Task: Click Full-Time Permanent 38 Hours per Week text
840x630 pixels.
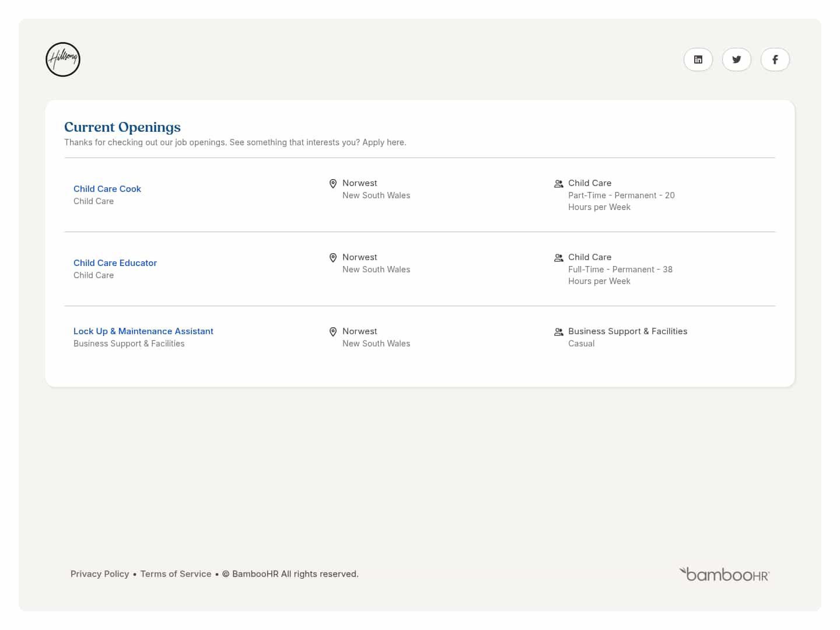Action: click(619, 275)
